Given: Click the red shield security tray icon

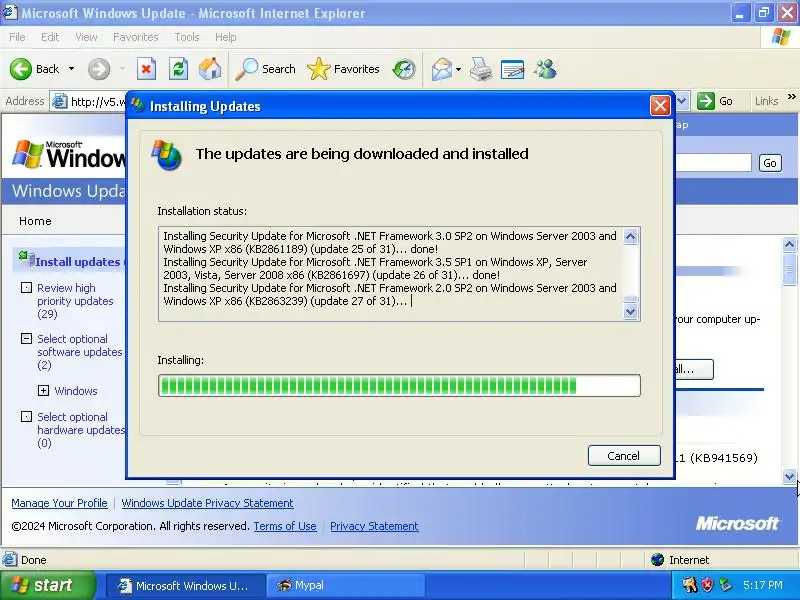Looking at the screenshot, I should [707, 585].
